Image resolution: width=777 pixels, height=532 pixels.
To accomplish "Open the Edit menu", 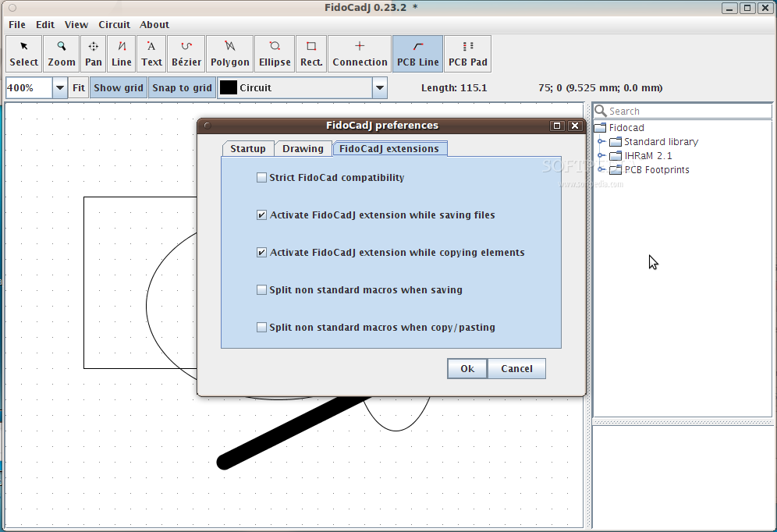I will click(45, 25).
